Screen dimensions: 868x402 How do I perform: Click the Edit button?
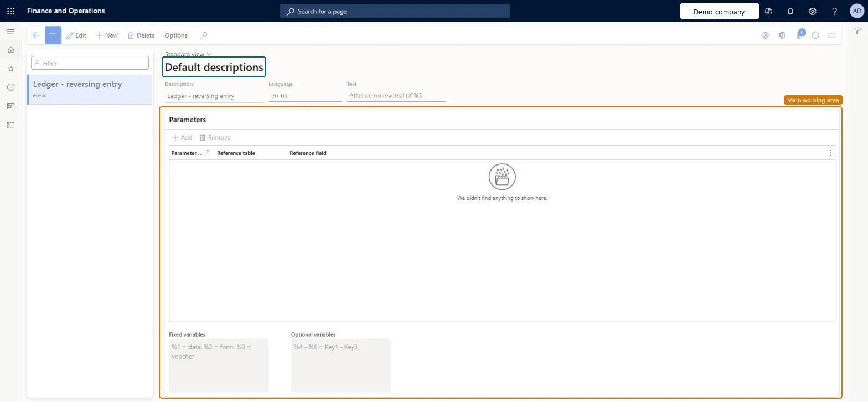pos(76,35)
